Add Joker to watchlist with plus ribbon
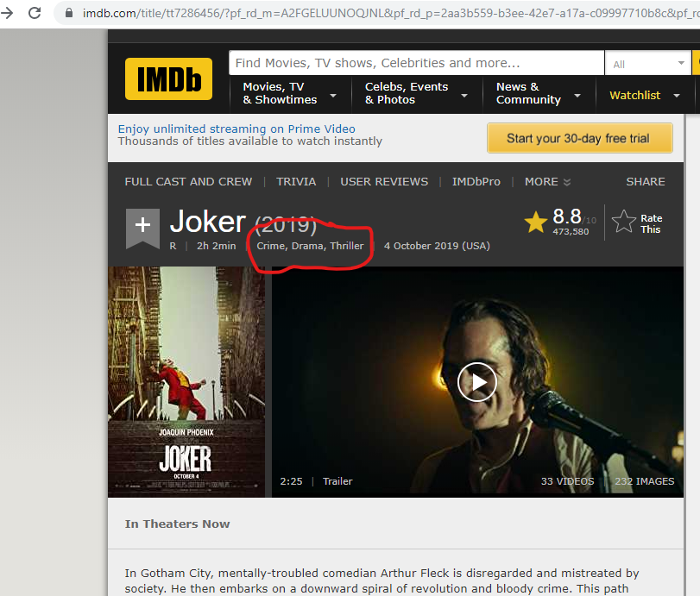The image size is (700, 596). click(x=143, y=229)
